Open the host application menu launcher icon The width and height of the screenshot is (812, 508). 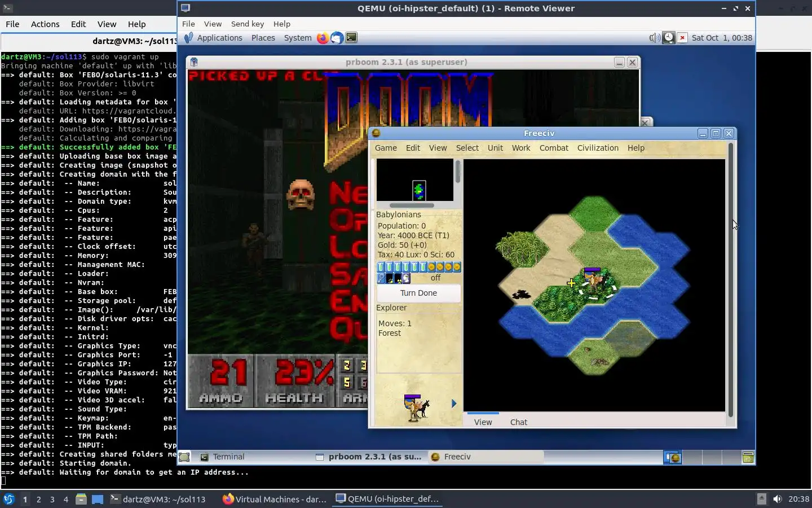pyautogui.click(x=8, y=499)
